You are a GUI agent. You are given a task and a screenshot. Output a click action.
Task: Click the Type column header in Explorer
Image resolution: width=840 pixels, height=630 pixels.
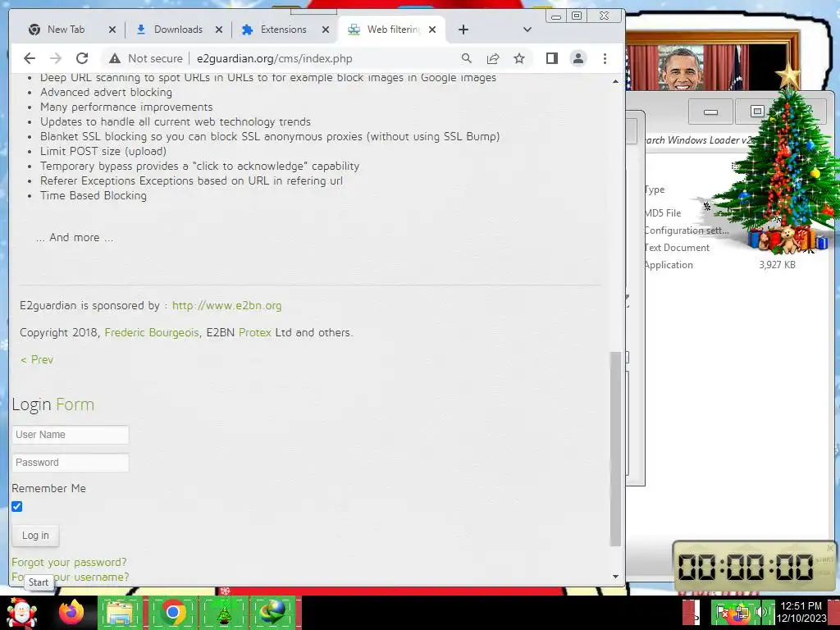655,189
